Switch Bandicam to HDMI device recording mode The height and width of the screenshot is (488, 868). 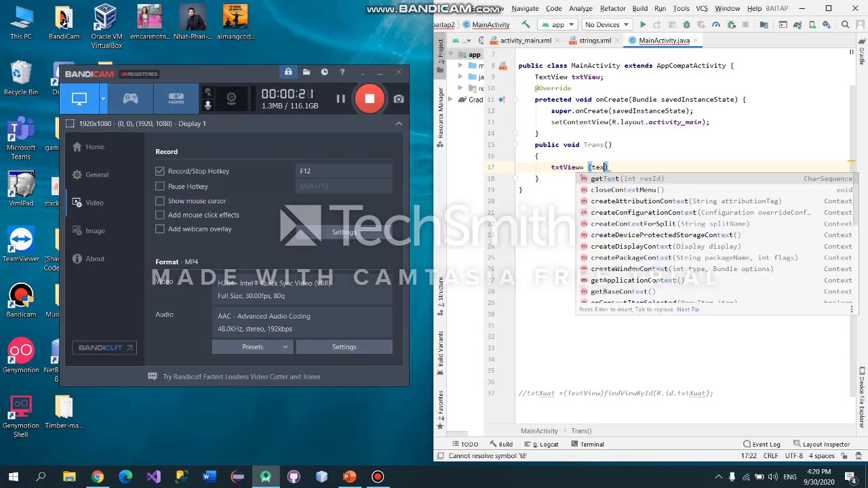click(176, 99)
